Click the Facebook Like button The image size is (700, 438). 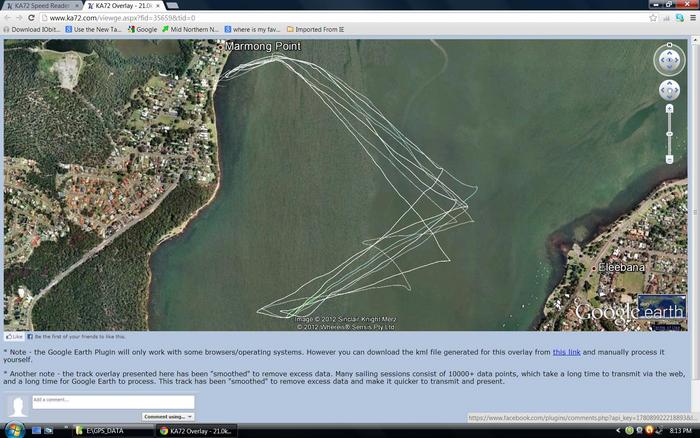coord(14,337)
